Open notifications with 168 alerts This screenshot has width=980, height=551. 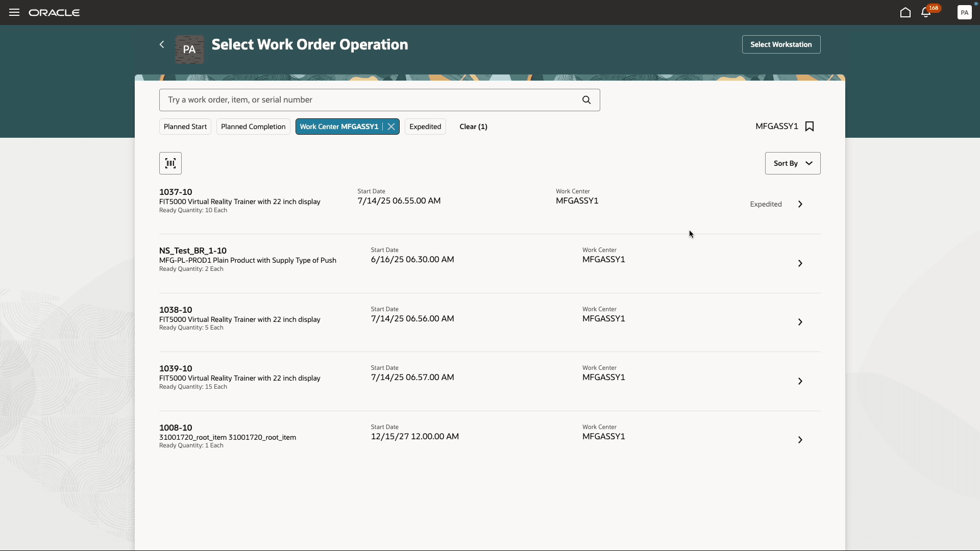click(x=925, y=13)
